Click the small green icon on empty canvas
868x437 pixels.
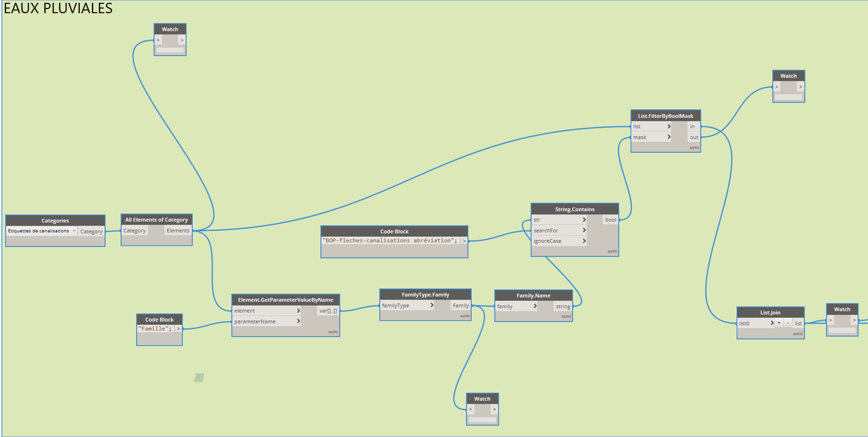pos(199,378)
